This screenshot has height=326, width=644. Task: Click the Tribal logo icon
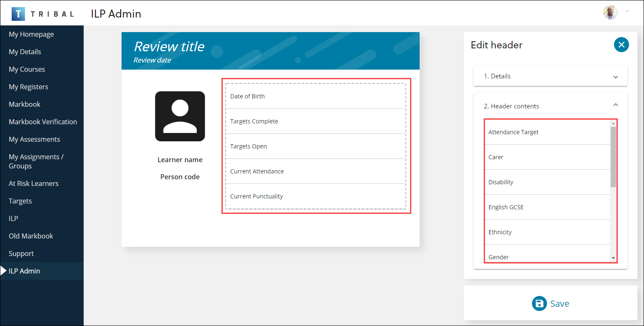point(18,13)
